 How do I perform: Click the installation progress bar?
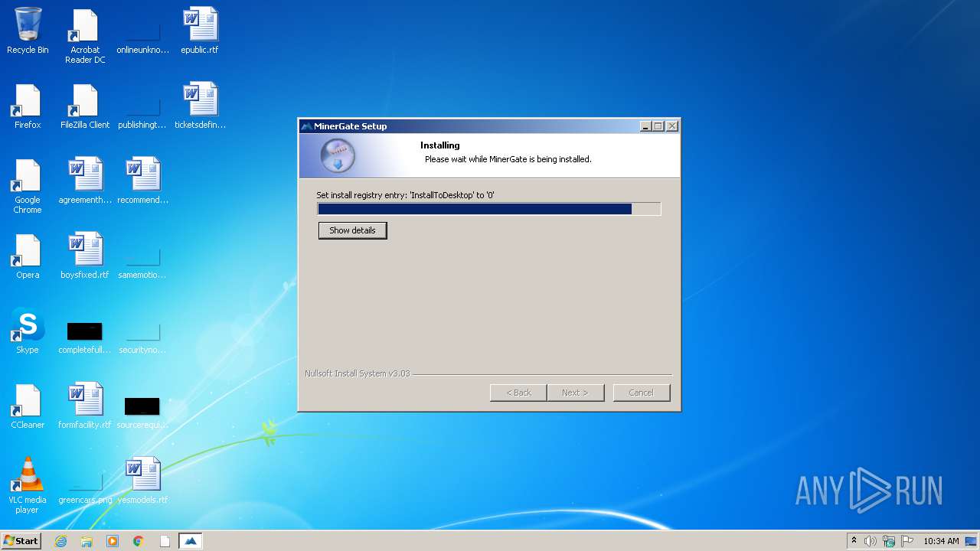489,209
